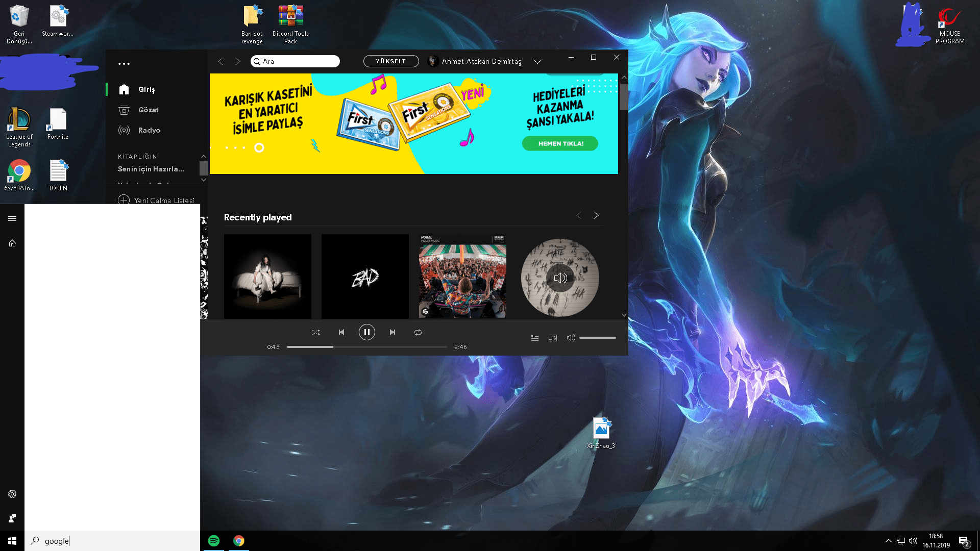This screenshot has width=980, height=551.
Task: Select the MOUSE PROGRAM shortcut
Action: coord(950,24)
